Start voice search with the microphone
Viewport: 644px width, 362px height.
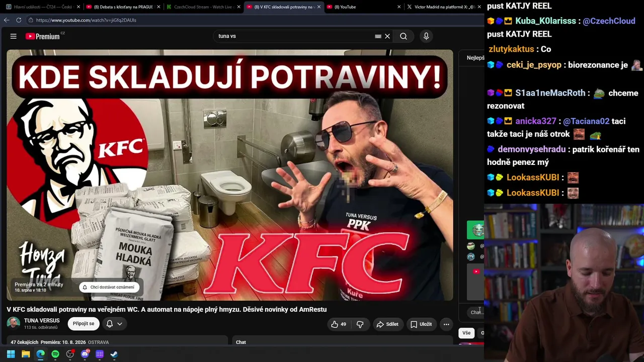click(x=426, y=36)
